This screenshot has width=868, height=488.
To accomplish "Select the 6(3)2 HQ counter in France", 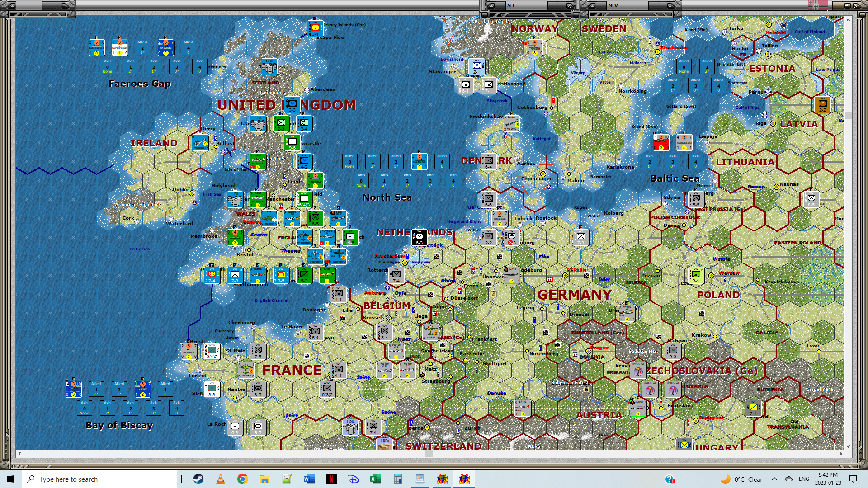I will click(x=327, y=389).
